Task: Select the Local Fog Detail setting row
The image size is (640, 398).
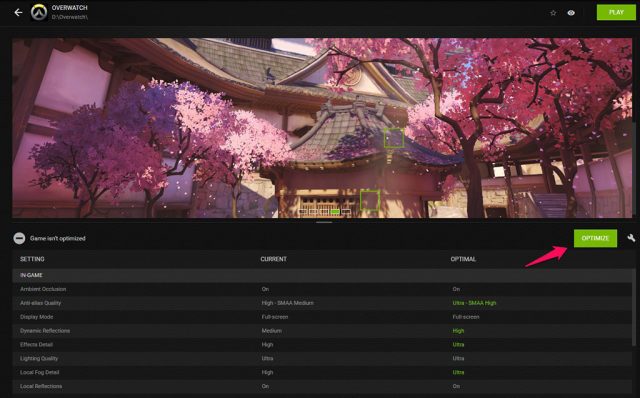Action: coord(322,372)
